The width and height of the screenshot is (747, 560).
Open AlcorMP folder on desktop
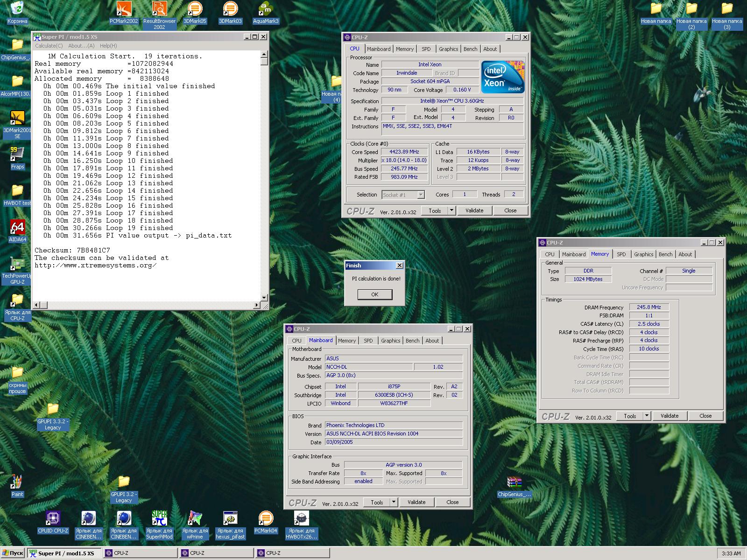point(17,85)
